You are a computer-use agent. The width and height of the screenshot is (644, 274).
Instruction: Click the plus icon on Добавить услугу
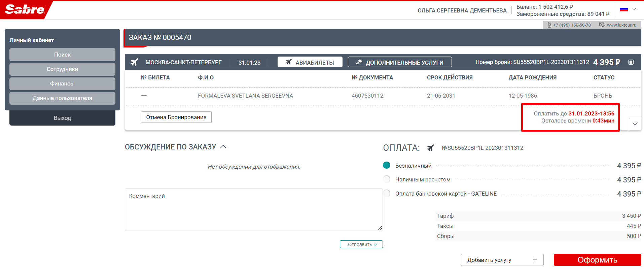tap(535, 260)
